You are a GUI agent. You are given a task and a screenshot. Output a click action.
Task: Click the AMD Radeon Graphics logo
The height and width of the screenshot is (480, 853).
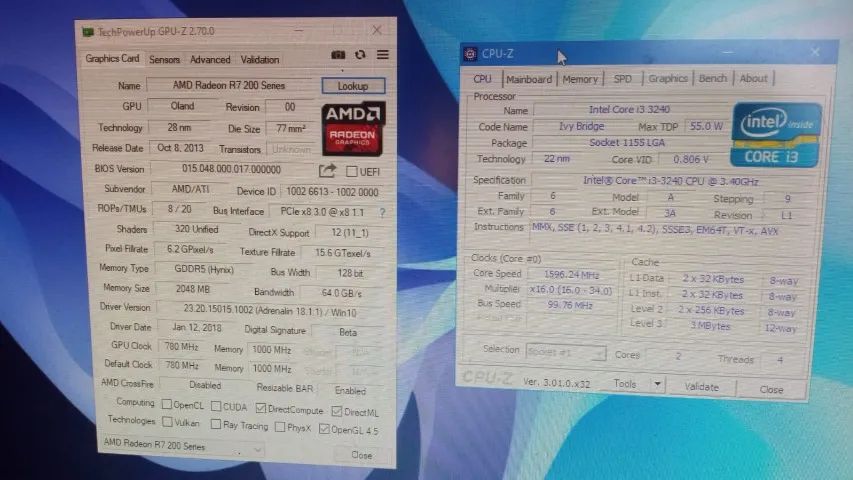click(x=353, y=129)
